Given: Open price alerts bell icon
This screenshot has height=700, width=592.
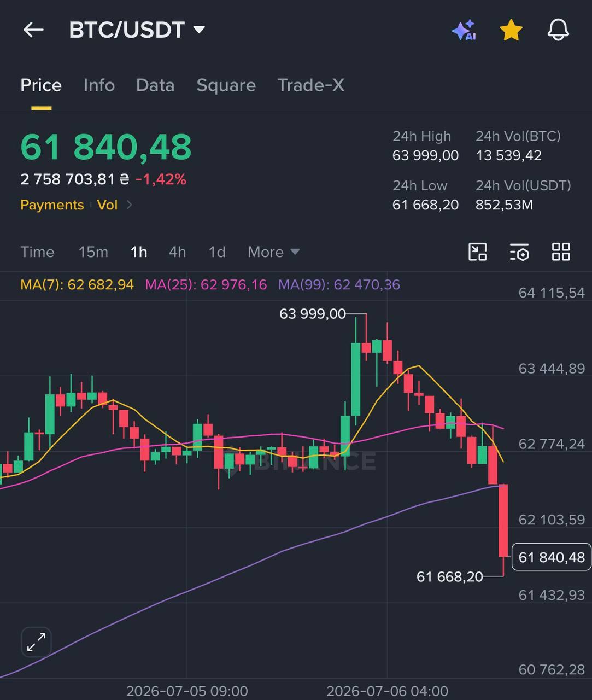Looking at the screenshot, I should (x=558, y=30).
